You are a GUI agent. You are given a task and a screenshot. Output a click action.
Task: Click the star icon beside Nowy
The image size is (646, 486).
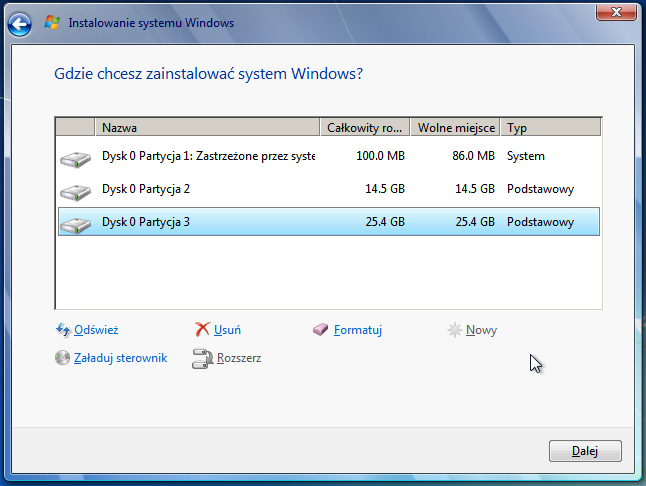454,330
